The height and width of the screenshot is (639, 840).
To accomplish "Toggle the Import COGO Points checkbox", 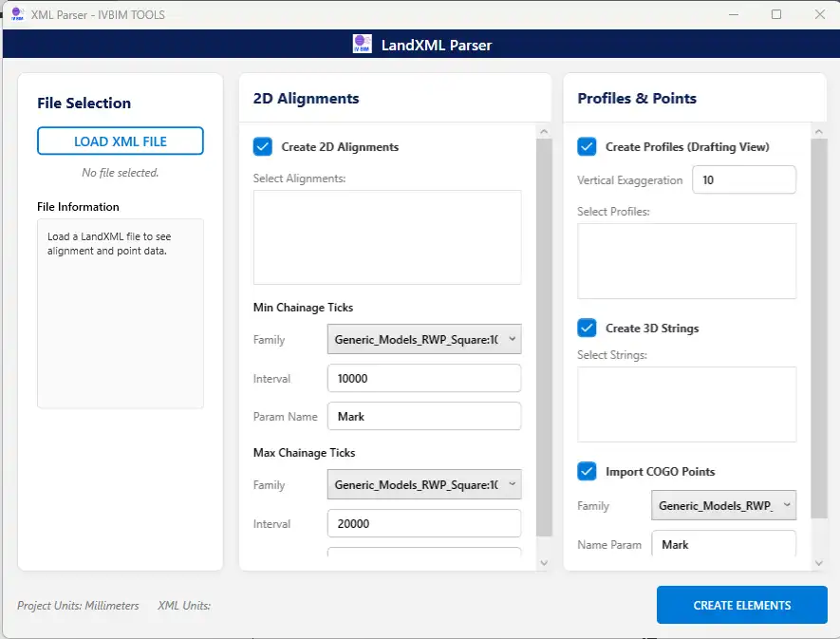I will pyautogui.click(x=587, y=472).
